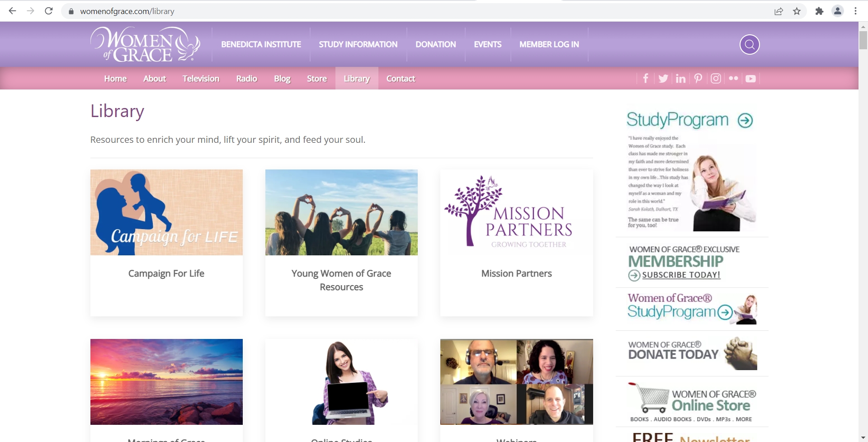Open the Campaign For Life thumbnail
Screen dimensions: 868x442
coord(166,212)
